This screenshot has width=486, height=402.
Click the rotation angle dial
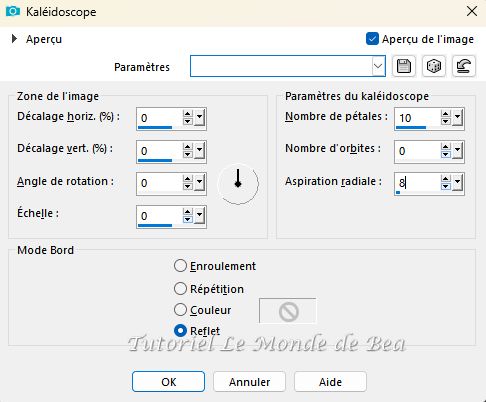pos(238,184)
